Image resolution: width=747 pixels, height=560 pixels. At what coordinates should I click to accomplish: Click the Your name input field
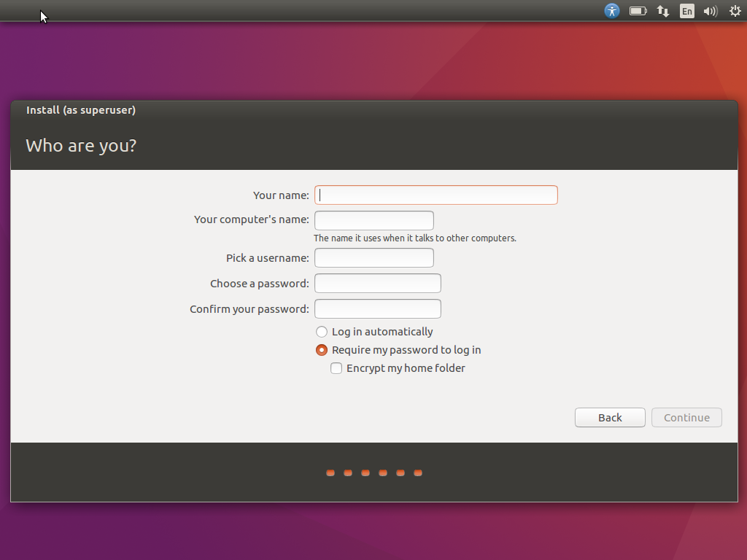[436, 195]
